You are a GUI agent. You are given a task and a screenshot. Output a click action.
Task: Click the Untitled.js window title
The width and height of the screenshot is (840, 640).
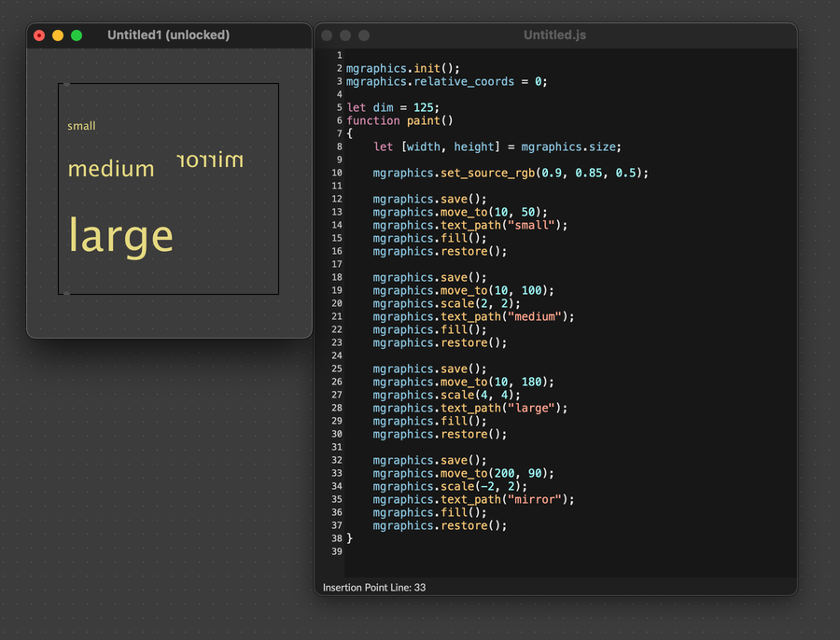coord(554,35)
